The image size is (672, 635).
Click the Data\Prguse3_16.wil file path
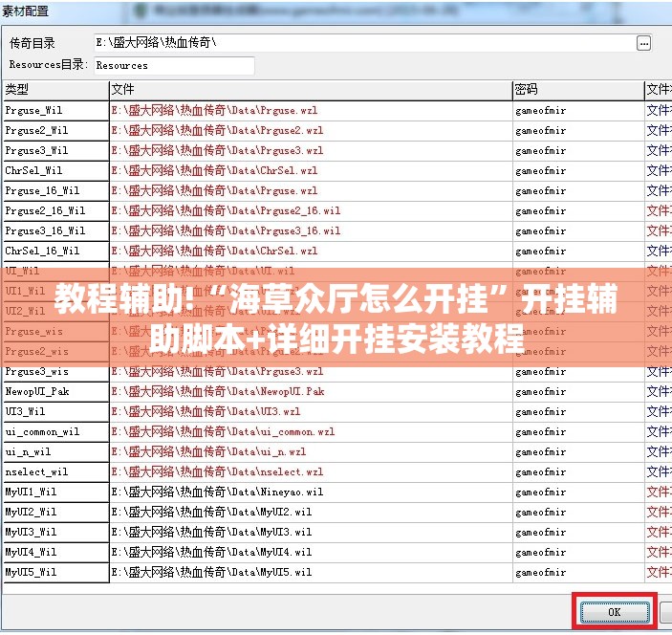[226, 231]
